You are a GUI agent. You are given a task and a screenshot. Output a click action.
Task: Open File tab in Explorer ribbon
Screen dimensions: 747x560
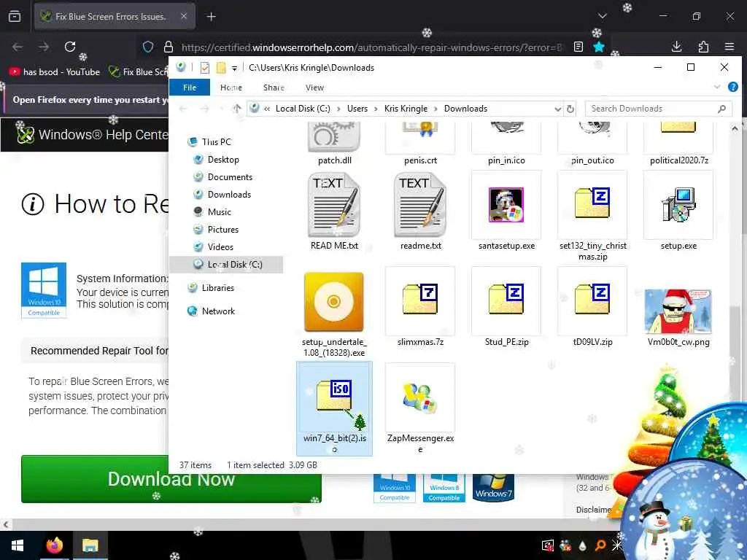point(190,87)
